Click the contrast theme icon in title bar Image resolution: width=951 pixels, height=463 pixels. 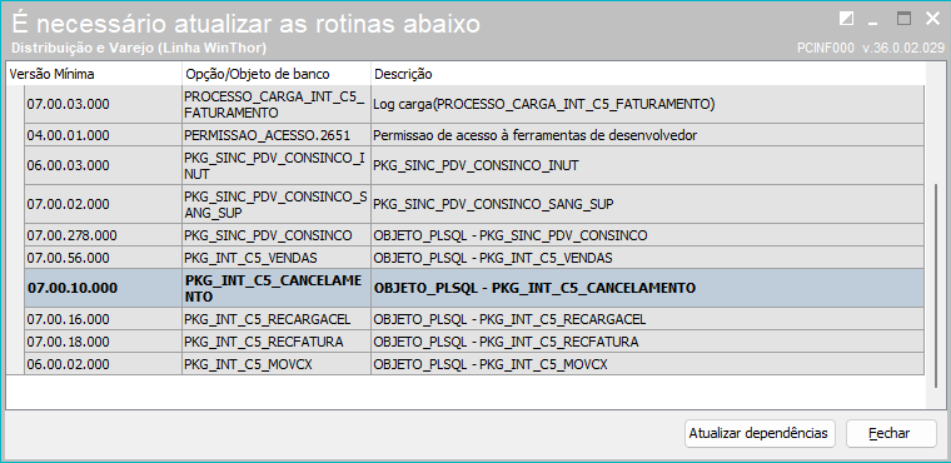[848, 19]
